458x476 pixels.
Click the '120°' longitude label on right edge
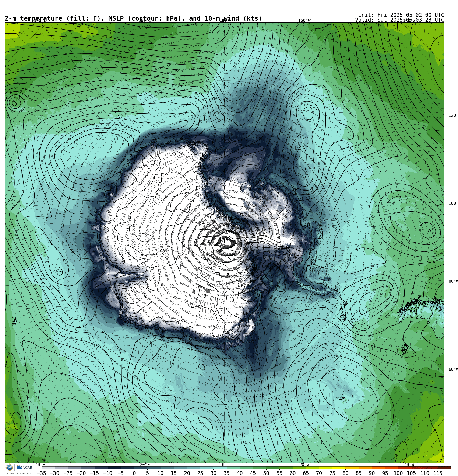453,115
